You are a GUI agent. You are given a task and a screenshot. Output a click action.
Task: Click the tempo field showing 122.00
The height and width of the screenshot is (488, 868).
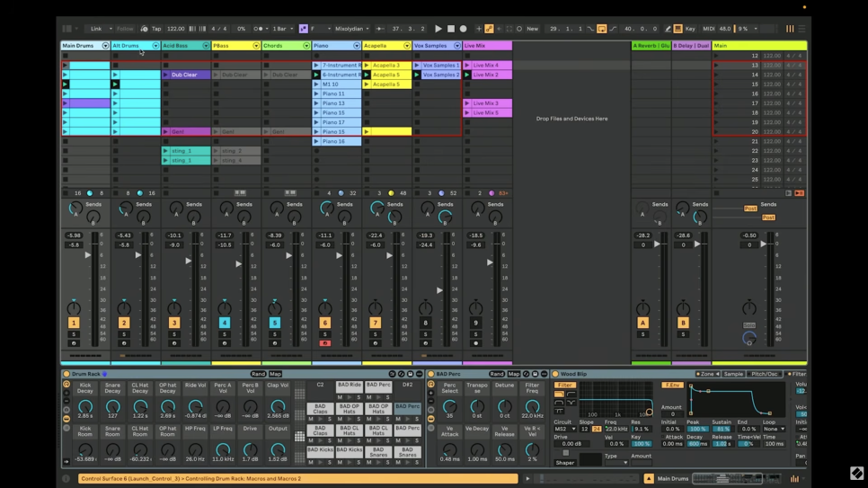175,29
